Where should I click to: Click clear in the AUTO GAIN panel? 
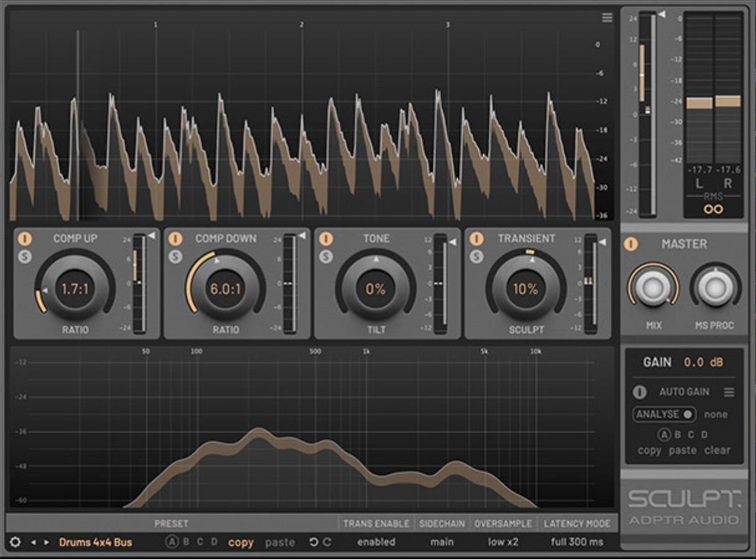pos(717,450)
